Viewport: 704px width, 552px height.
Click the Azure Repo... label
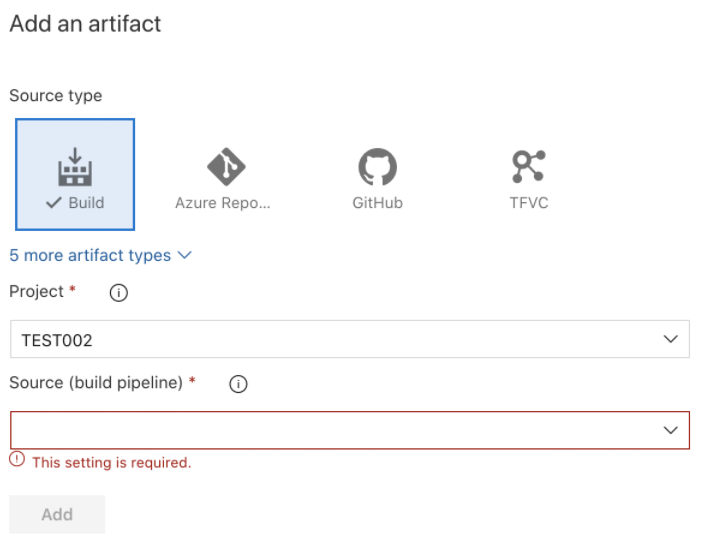223,203
